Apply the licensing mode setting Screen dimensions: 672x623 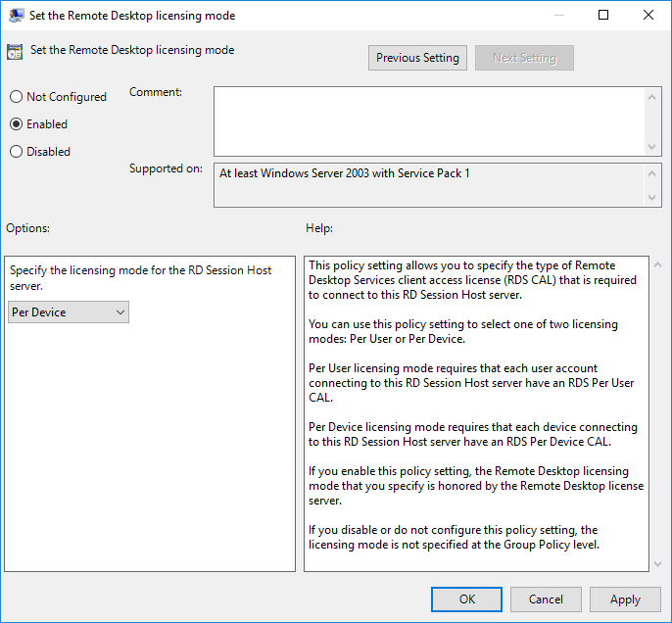625,599
